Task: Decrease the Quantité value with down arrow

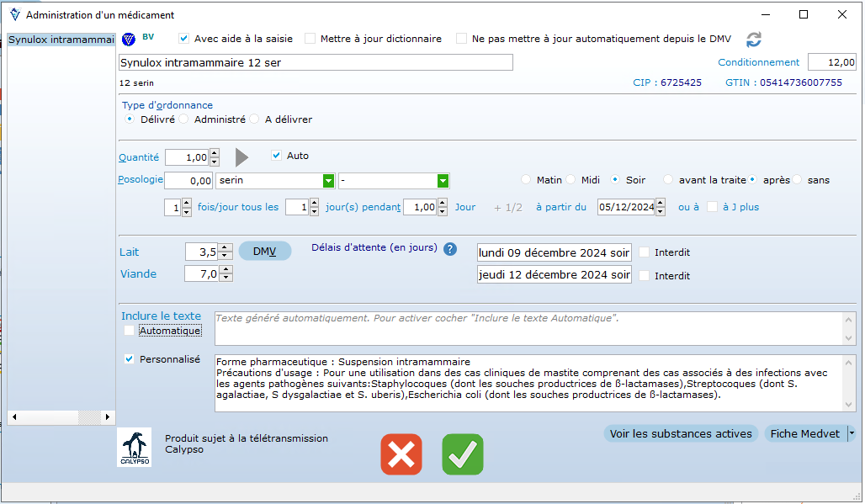Action: [x=215, y=162]
